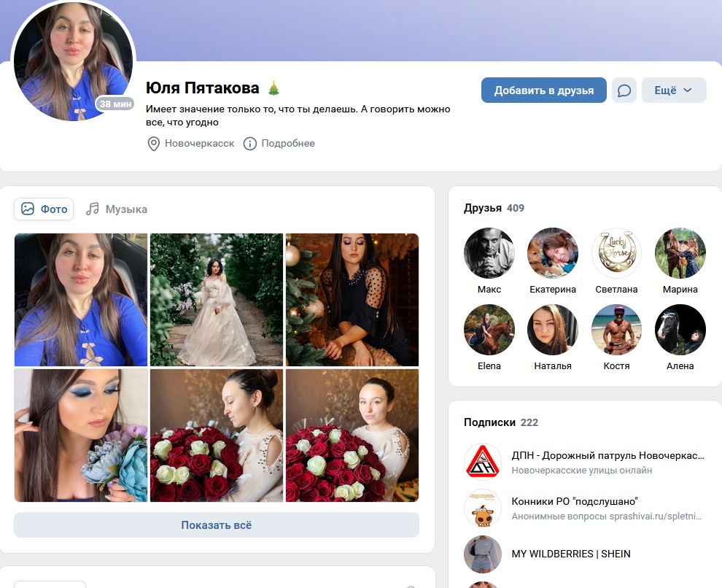Open the Подробнее profile details link
Viewport: 722px width, 588px height.
(288, 144)
